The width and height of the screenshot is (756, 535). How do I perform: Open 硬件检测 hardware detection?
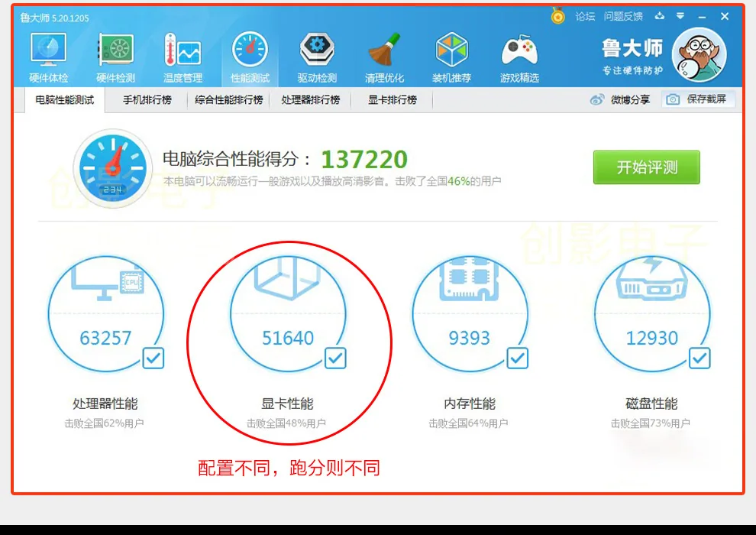[x=116, y=58]
